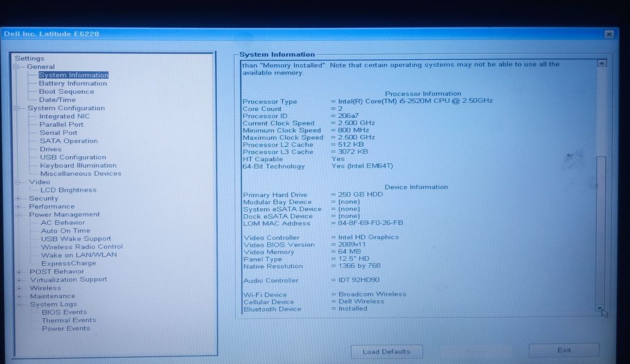Select the Security category label
The width and height of the screenshot is (630, 364).
tap(43, 198)
